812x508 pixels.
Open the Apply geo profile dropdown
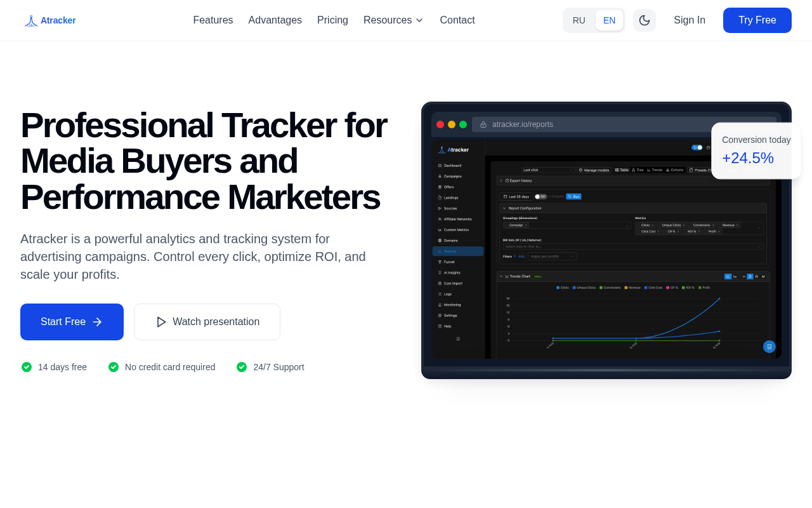tap(552, 257)
